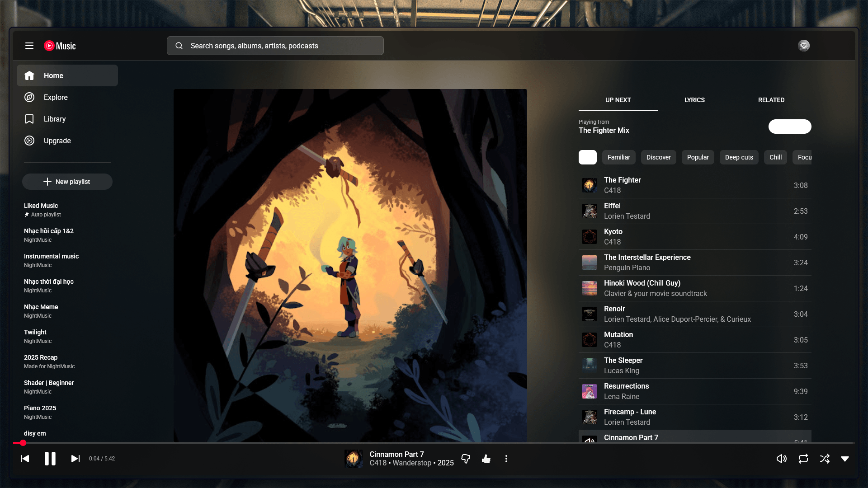868x488 pixels.
Task: Open the three-dot song options menu
Action: tap(506, 459)
